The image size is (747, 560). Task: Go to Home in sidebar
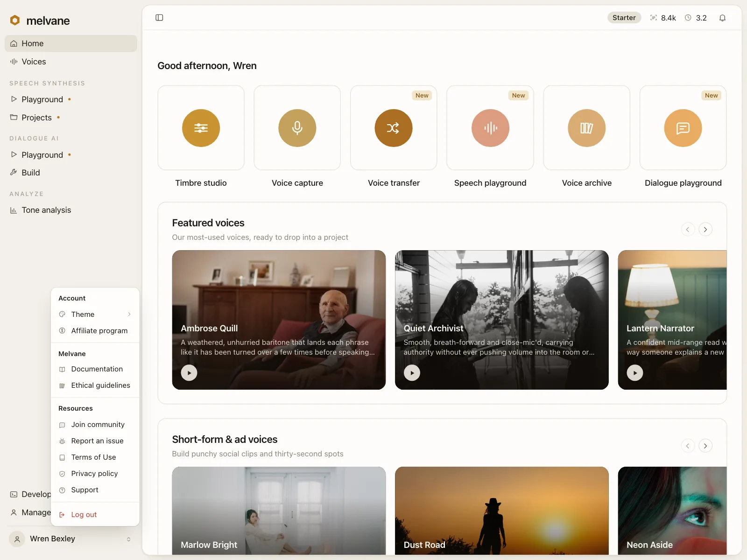pyautogui.click(x=71, y=43)
